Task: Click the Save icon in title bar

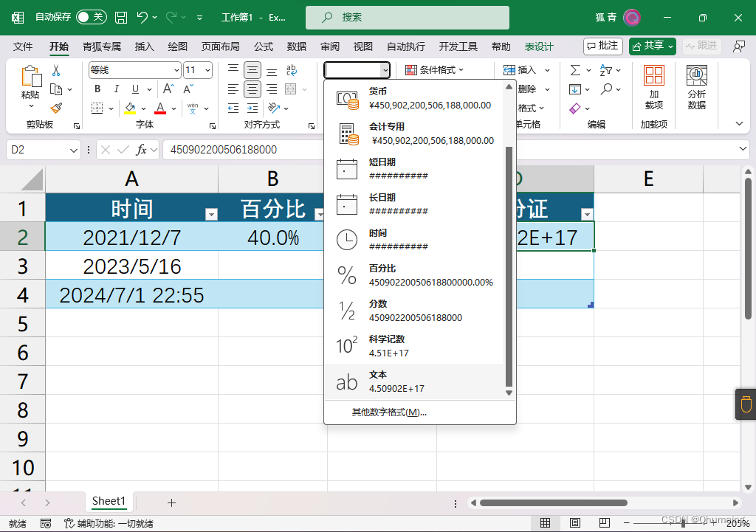Action: (121, 18)
